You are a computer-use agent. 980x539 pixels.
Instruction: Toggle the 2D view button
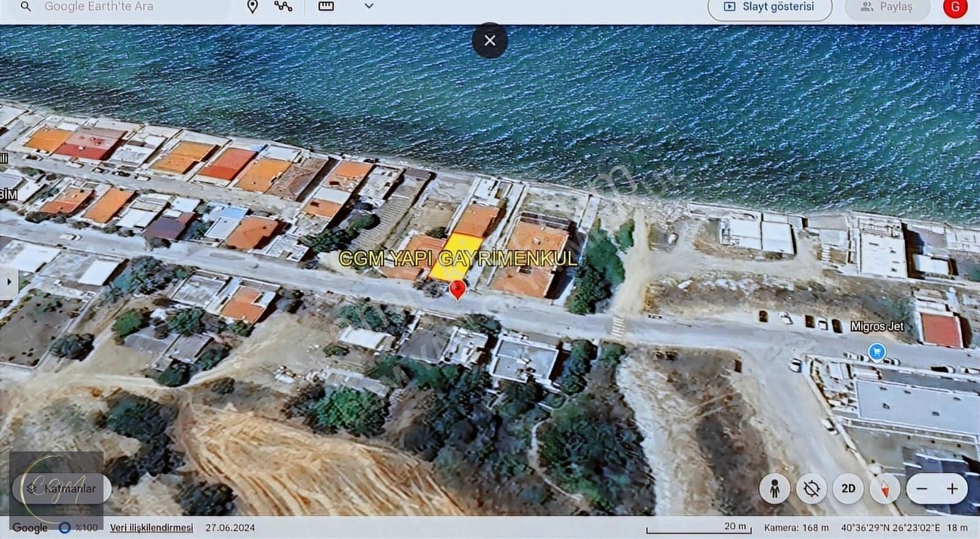pyautogui.click(x=848, y=489)
